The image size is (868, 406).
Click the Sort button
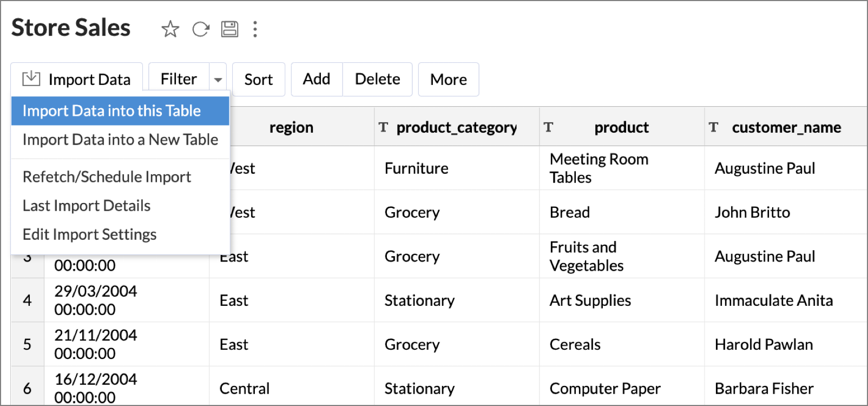[258, 80]
